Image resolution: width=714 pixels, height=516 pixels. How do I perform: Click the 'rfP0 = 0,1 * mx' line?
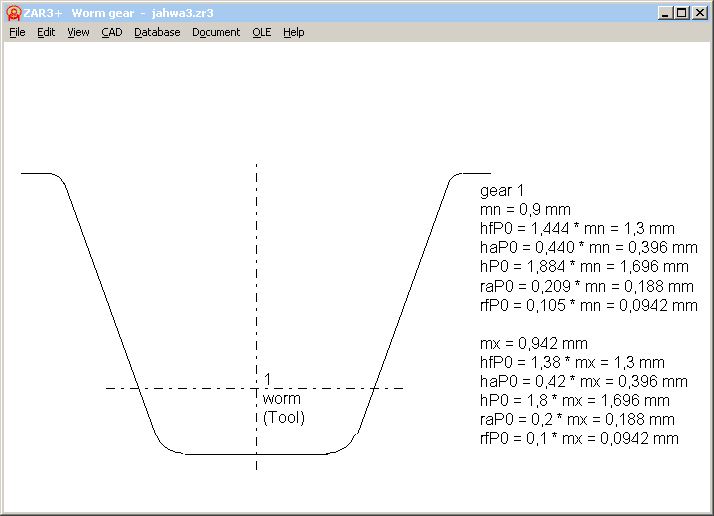click(579, 438)
